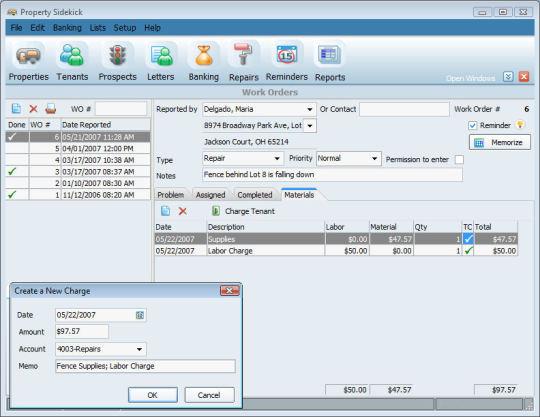Open the File menu
The width and height of the screenshot is (540, 417).
16,28
